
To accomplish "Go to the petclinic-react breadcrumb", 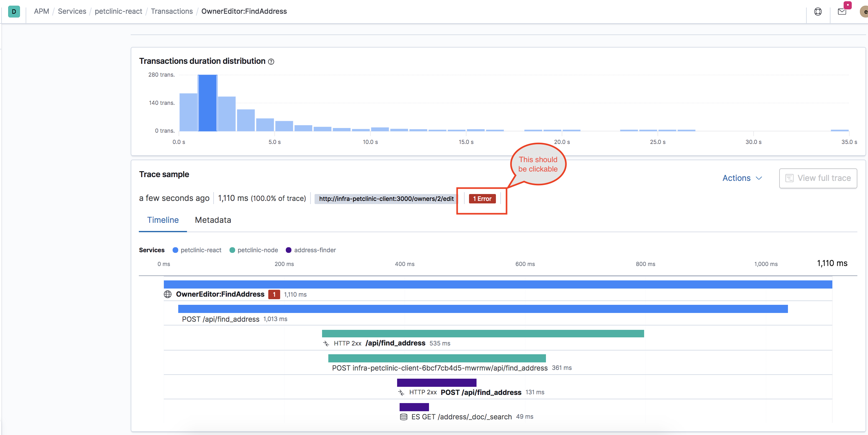I will pos(118,12).
